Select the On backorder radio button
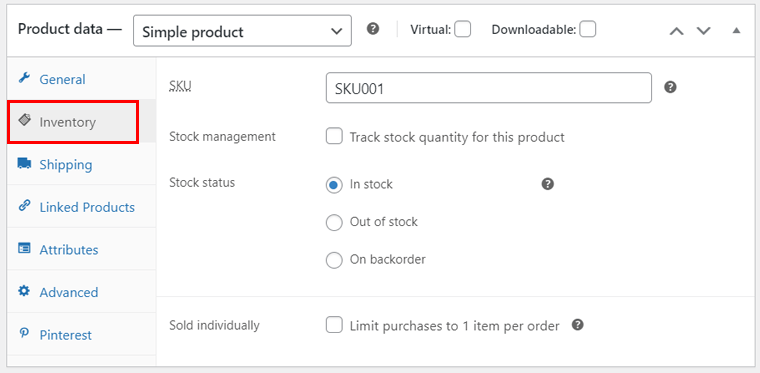The height and width of the screenshot is (373, 760). tap(334, 260)
